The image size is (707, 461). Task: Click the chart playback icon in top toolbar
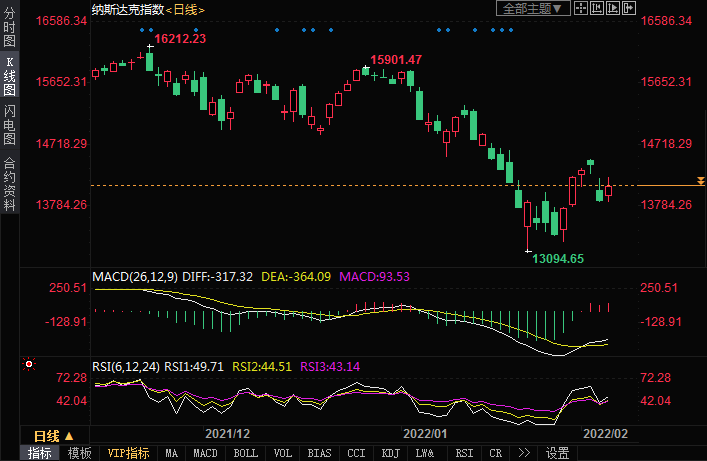pos(614,8)
